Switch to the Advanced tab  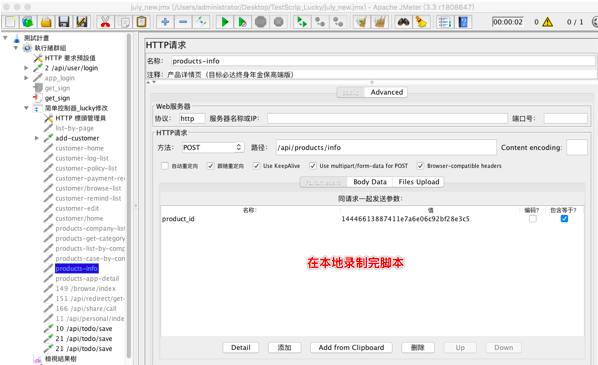point(386,92)
